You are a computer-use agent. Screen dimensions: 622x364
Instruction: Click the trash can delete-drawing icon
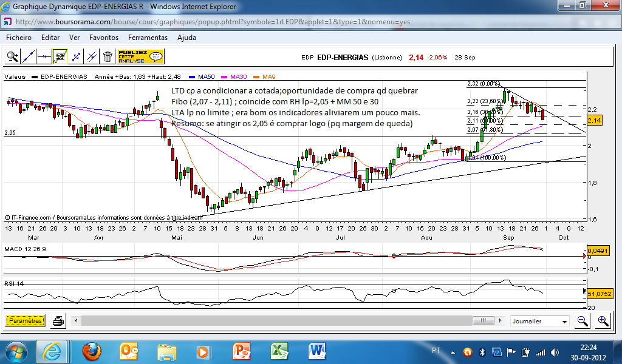[x=108, y=56]
